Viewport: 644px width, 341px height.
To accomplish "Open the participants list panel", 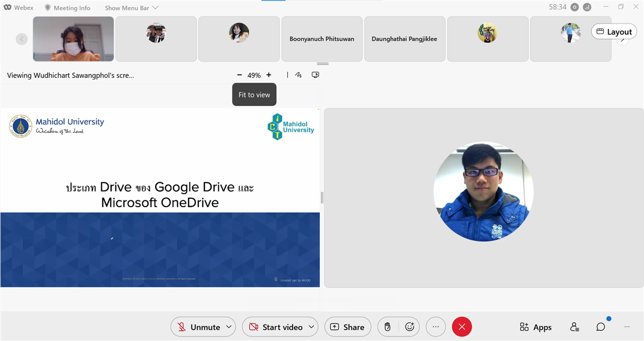I will [x=574, y=327].
